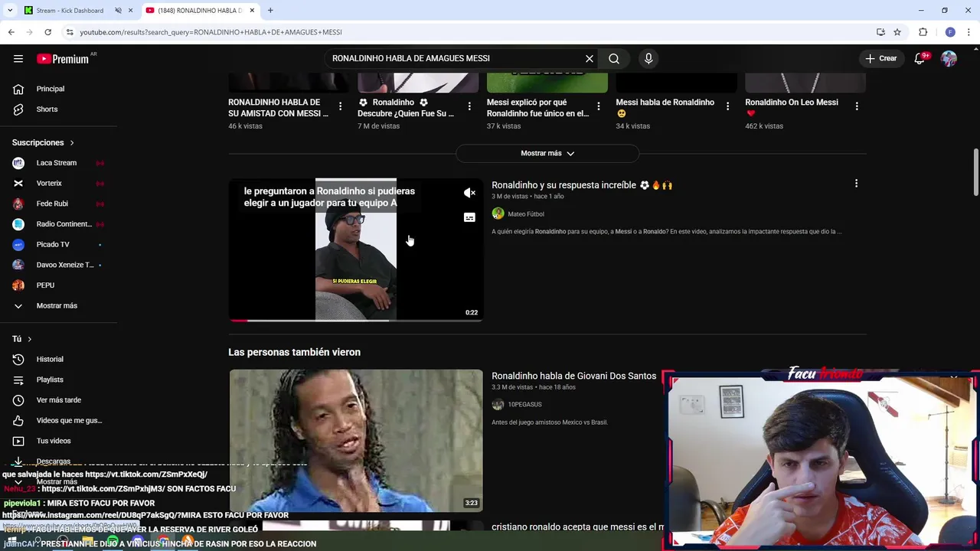Screen dimensions: 980x551
Task: Reload the current page
Action: tap(47, 32)
